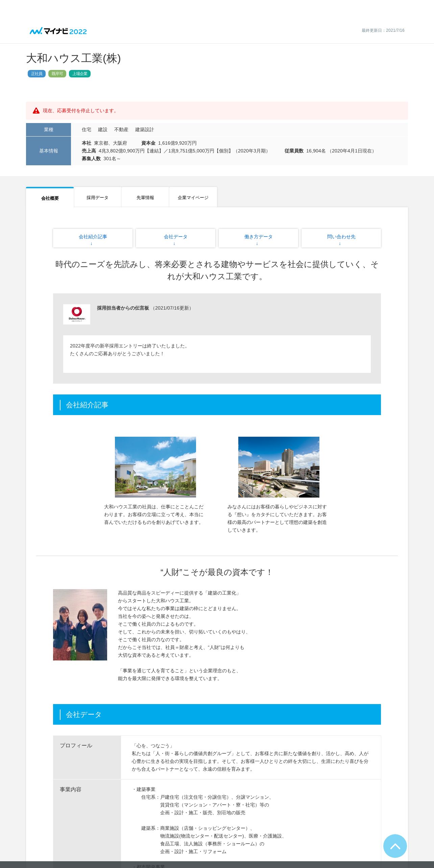Click the 会社データ blue section header
This screenshot has width=434, height=868.
217,714
